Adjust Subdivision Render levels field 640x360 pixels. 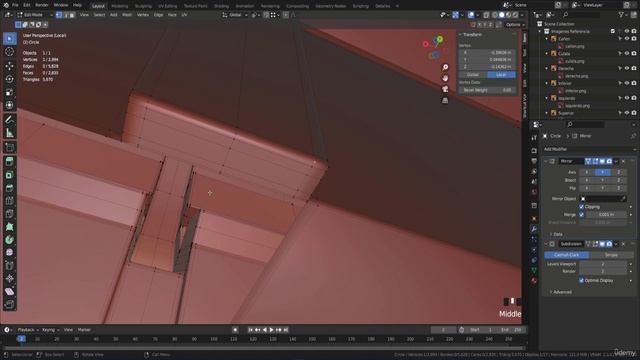pyautogui.click(x=603, y=271)
